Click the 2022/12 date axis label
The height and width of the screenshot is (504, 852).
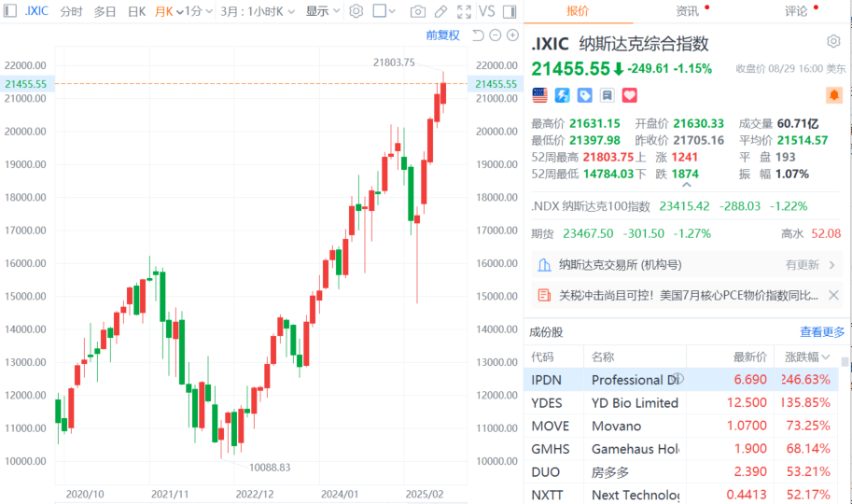(255, 495)
